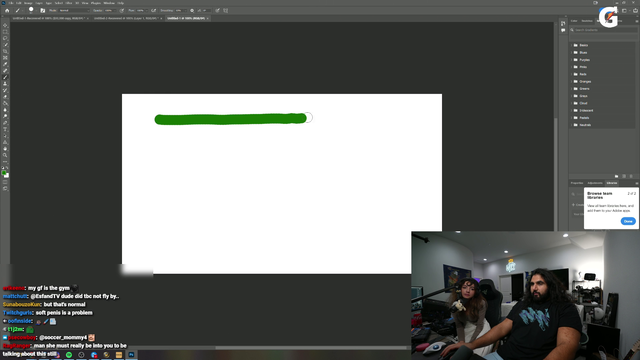The image size is (640, 360).
Task: Open the Edit menu
Action: (19, 3)
